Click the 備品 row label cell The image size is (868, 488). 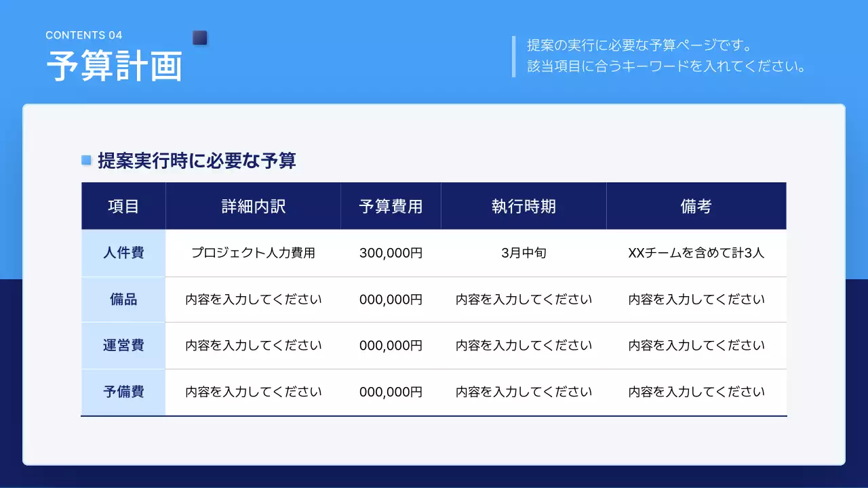[x=123, y=300]
